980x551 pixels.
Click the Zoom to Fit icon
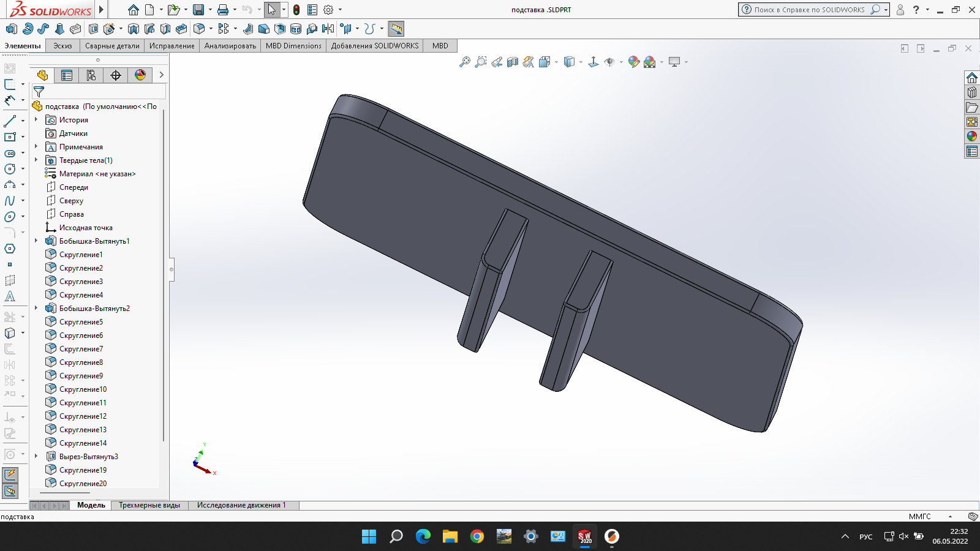pyautogui.click(x=466, y=62)
